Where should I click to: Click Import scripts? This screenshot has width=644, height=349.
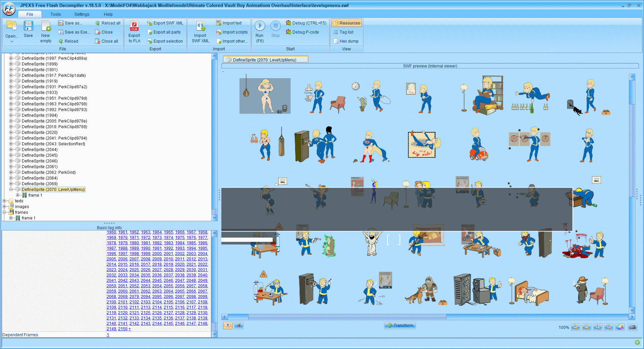[232, 32]
